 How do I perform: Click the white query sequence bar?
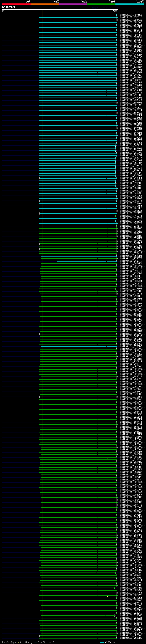pyautogui.click(x=60, y=9)
